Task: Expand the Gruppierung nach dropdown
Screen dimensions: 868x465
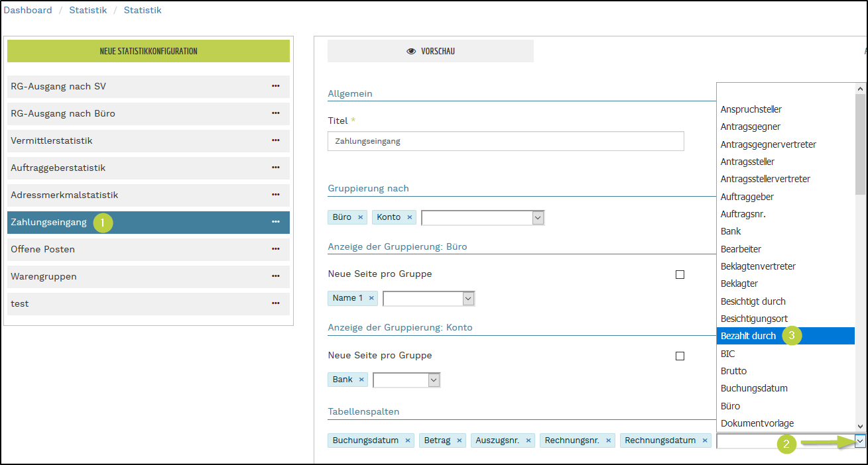Action: point(538,217)
